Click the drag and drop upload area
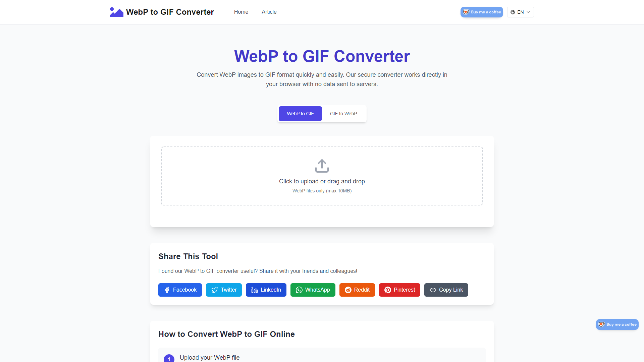This screenshot has height=362, width=644. point(322,176)
